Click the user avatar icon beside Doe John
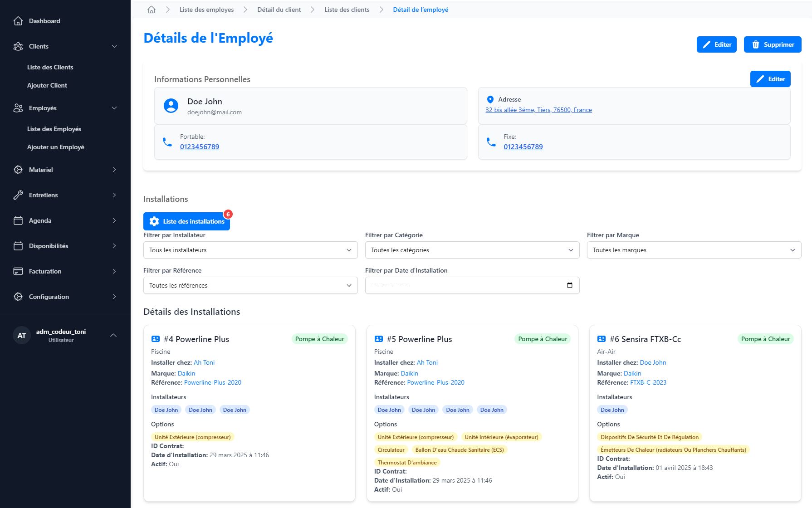 tap(171, 106)
